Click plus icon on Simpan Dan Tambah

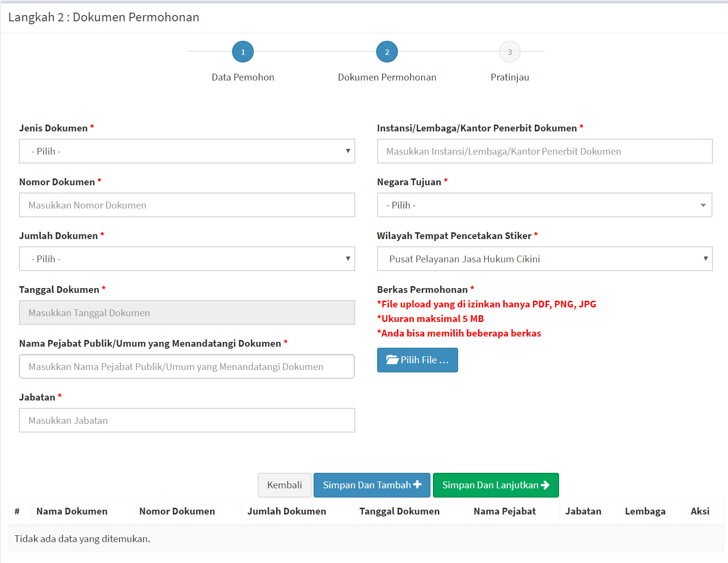(x=417, y=485)
